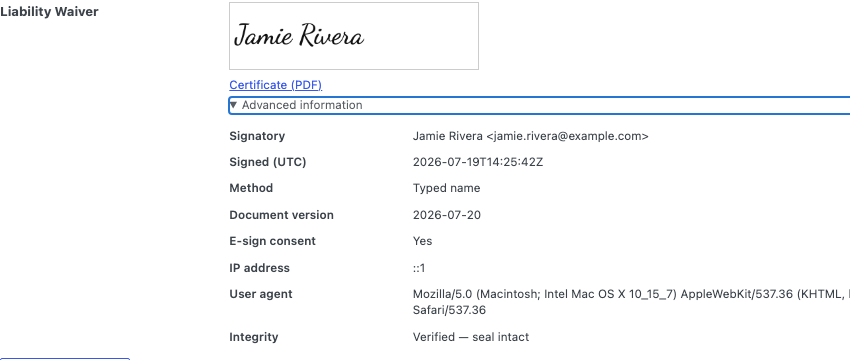Open the Certificate (PDF) link
The height and width of the screenshot is (360, 850).
275,85
